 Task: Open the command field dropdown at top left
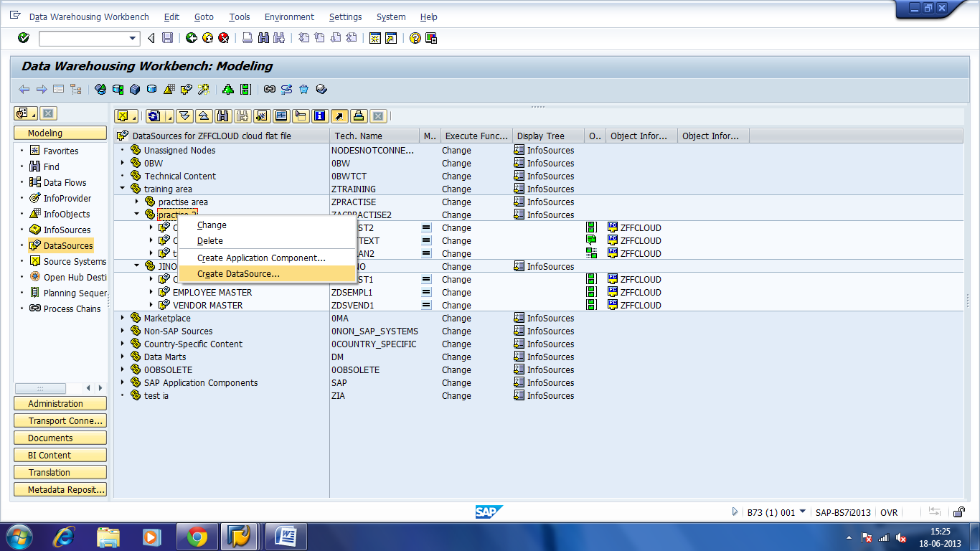(x=130, y=38)
